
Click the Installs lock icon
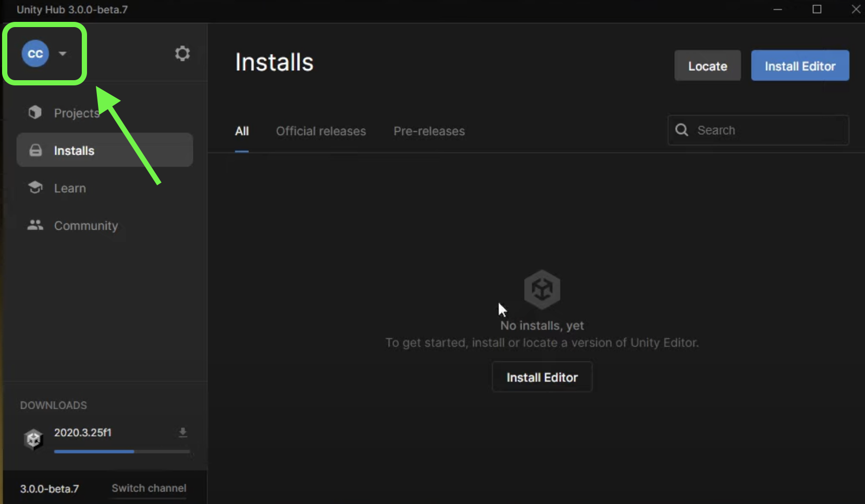[35, 150]
